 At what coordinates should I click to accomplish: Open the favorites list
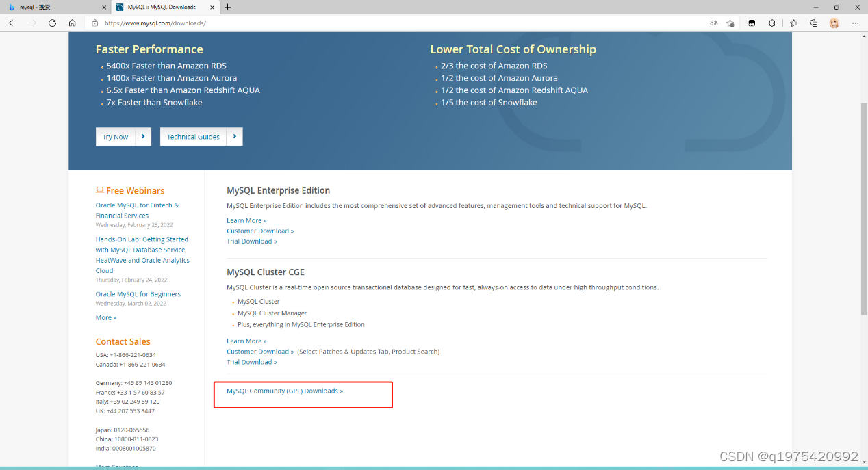coord(793,23)
